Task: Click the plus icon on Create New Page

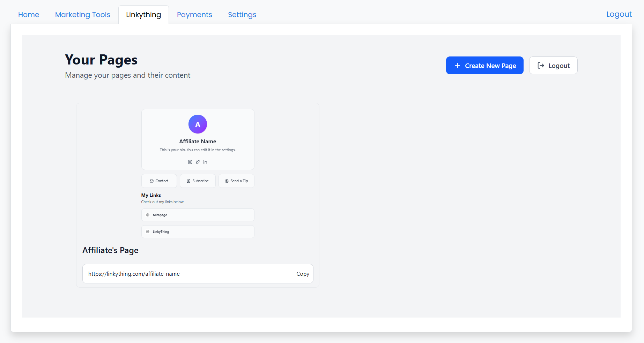Action: [x=457, y=66]
